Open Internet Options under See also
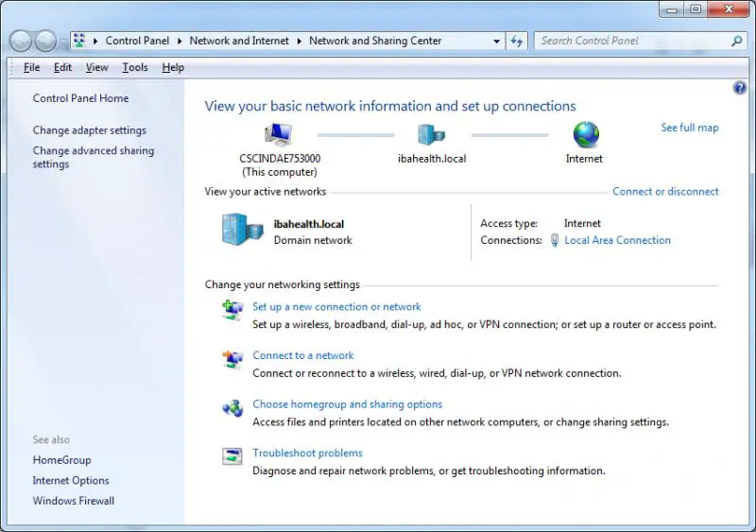The height and width of the screenshot is (532, 756). coord(71,480)
